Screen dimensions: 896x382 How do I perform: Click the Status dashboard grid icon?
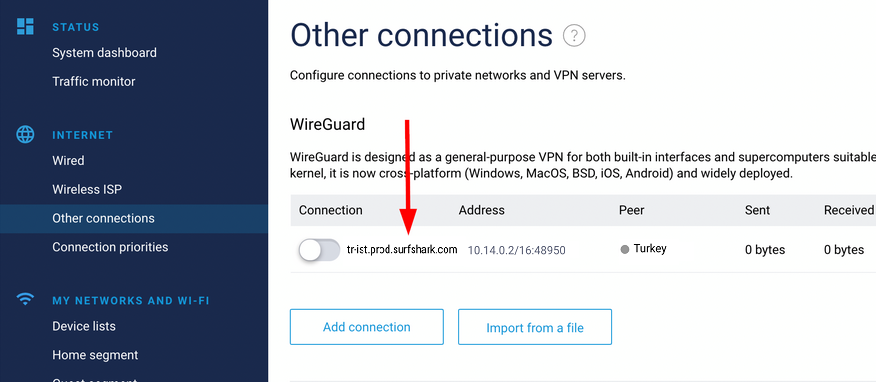coord(25,26)
